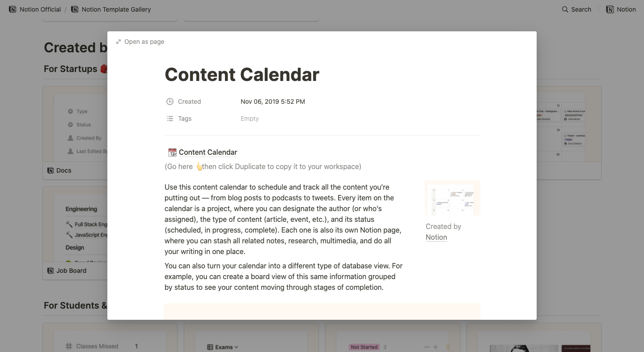Go to Notion Official breadcrumb item
This screenshot has width=644, height=352.
40,9
